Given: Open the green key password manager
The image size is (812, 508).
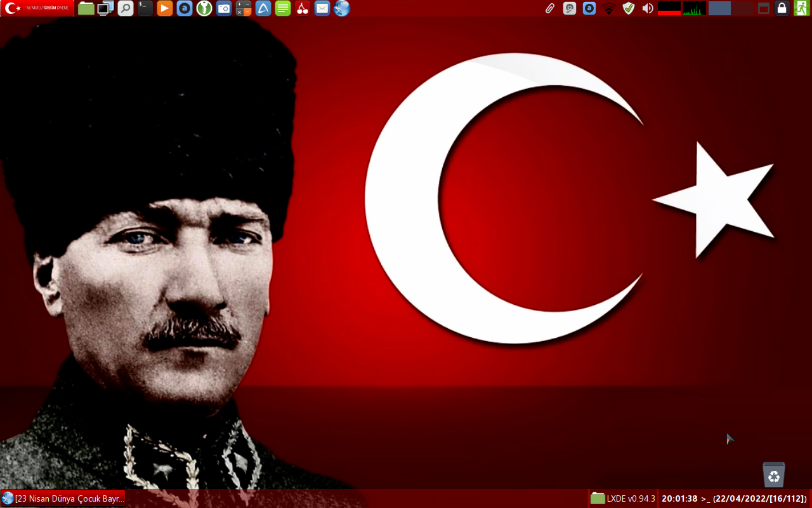Looking at the screenshot, I should coord(204,8).
